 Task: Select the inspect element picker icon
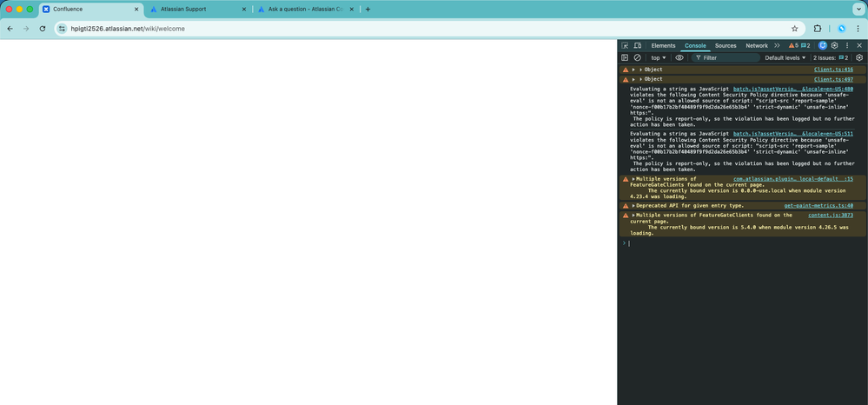point(625,45)
